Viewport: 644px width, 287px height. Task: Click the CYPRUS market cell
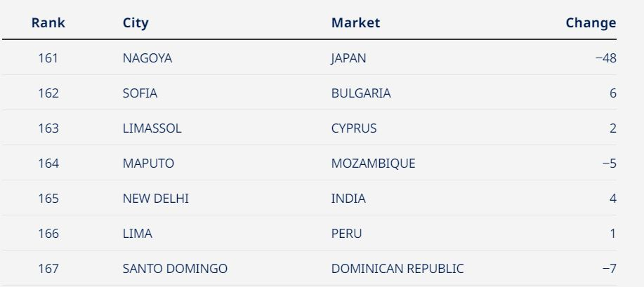[354, 128]
